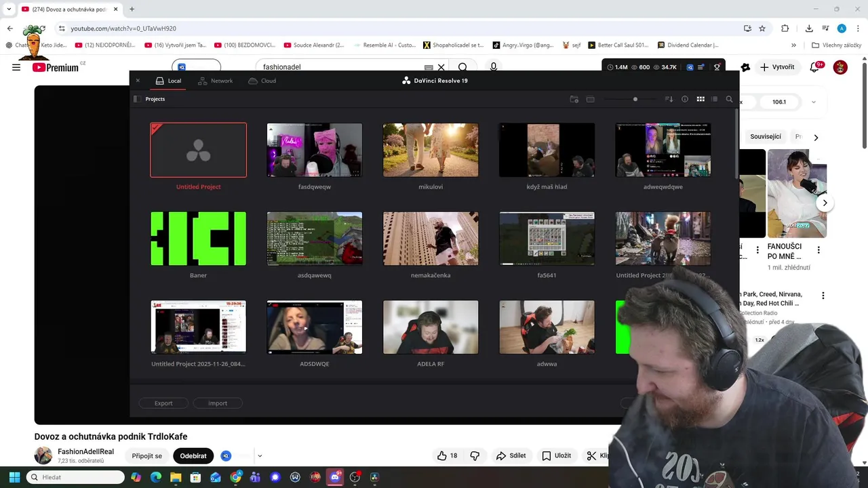Like the YouTube video
This screenshot has width=868, height=488.
pyautogui.click(x=447, y=456)
